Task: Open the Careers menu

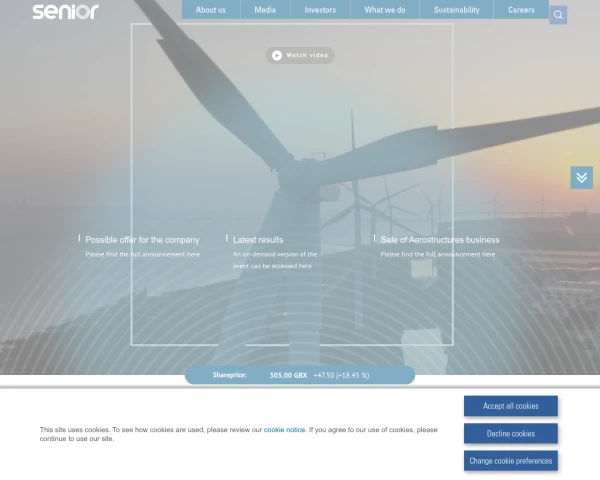Action: point(521,10)
